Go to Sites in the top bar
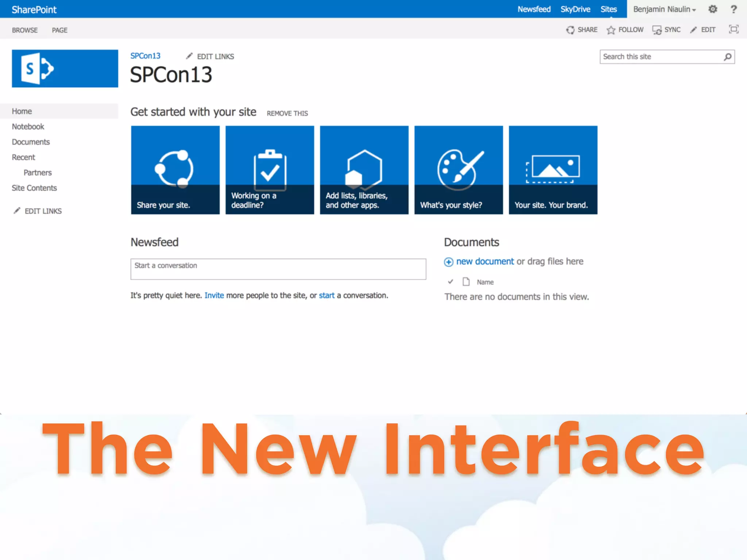 tap(609, 9)
